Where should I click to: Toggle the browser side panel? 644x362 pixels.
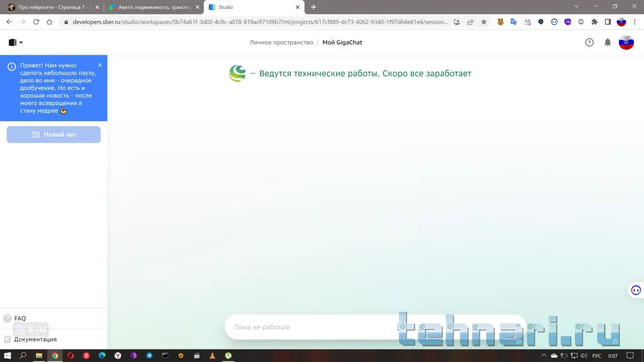(608, 22)
